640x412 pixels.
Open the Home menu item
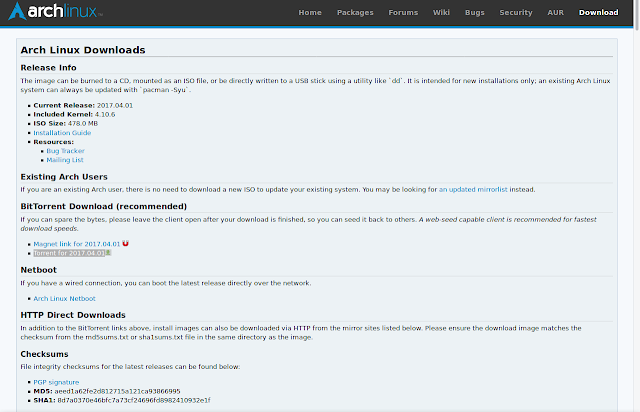click(310, 13)
